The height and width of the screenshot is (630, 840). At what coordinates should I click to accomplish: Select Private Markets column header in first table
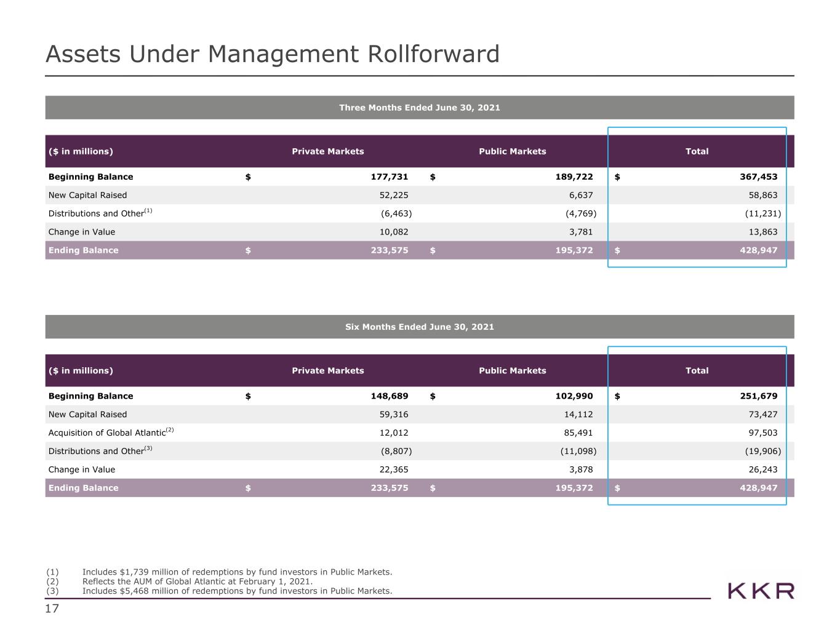pos(328,151)
